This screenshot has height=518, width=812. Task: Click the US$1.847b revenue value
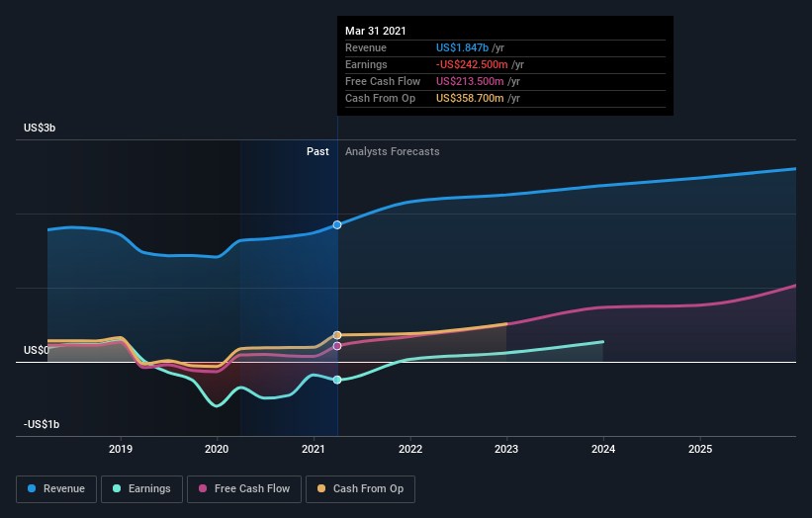(462, 47)
